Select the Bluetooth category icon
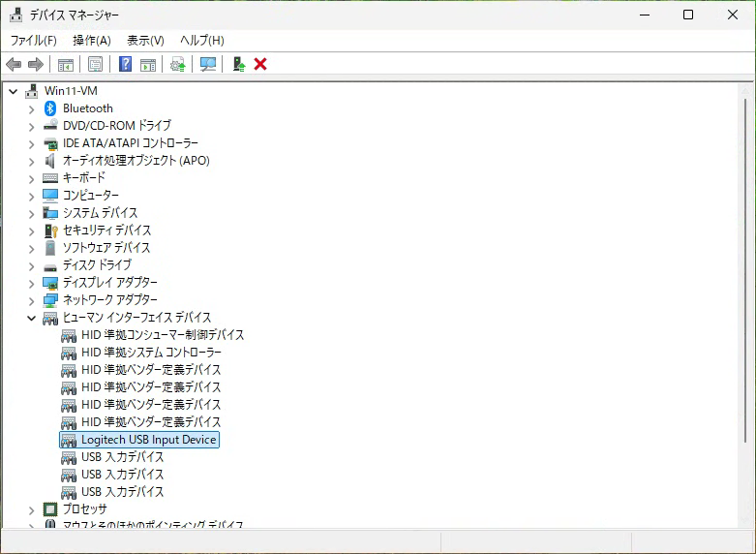Screen dimensions: 756x554 tap(50, 108)
